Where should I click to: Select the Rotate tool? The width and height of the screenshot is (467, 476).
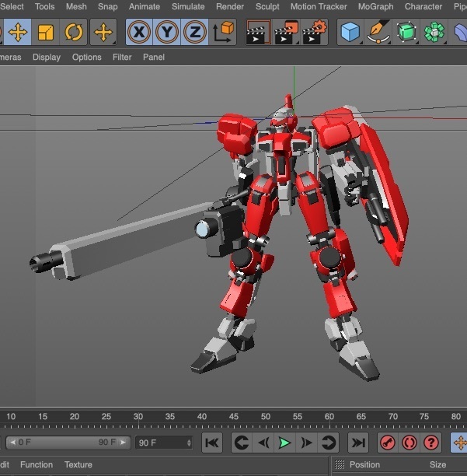(74, 33)
